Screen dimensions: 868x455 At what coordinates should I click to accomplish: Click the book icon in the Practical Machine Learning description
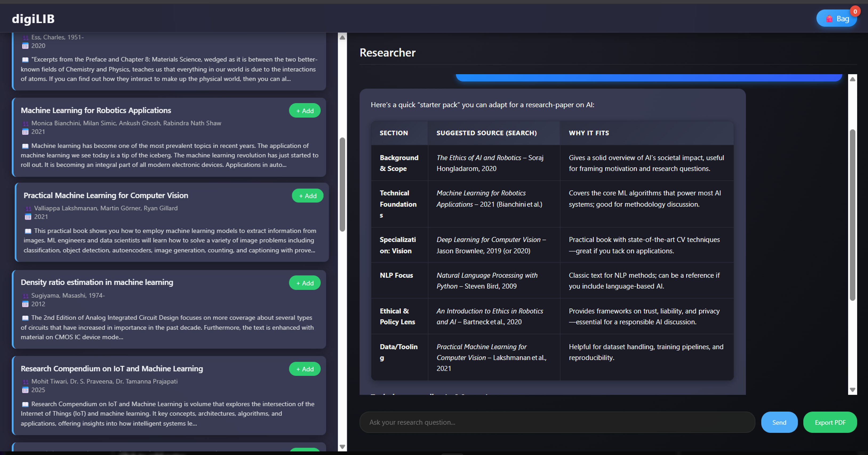pos(28,231)
